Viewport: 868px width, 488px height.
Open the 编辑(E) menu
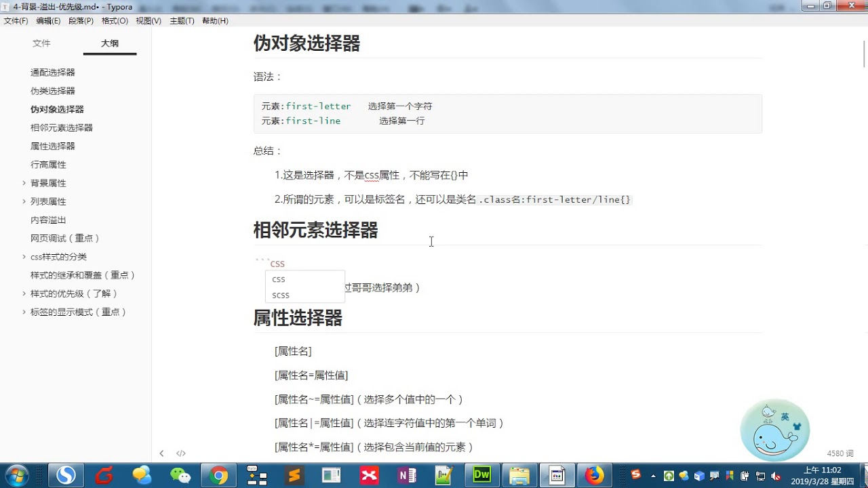[x=48, y=21]
